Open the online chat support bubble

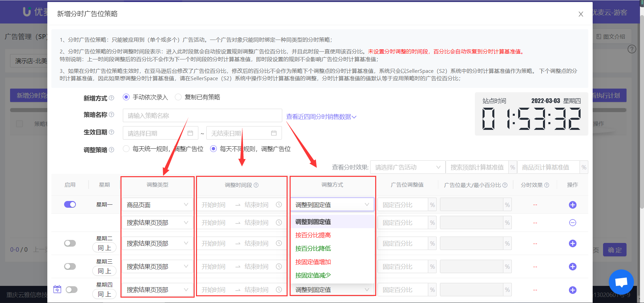[x=621, y=282]
